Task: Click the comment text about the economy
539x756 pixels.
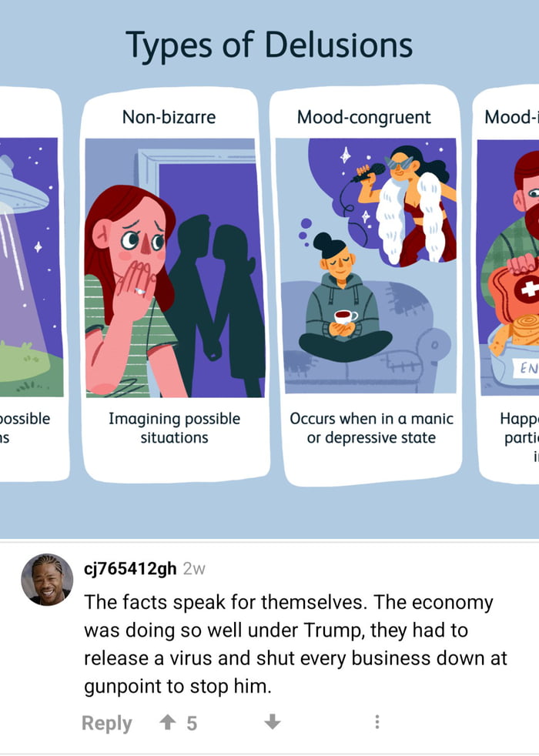Action: (x=296, y=644)
